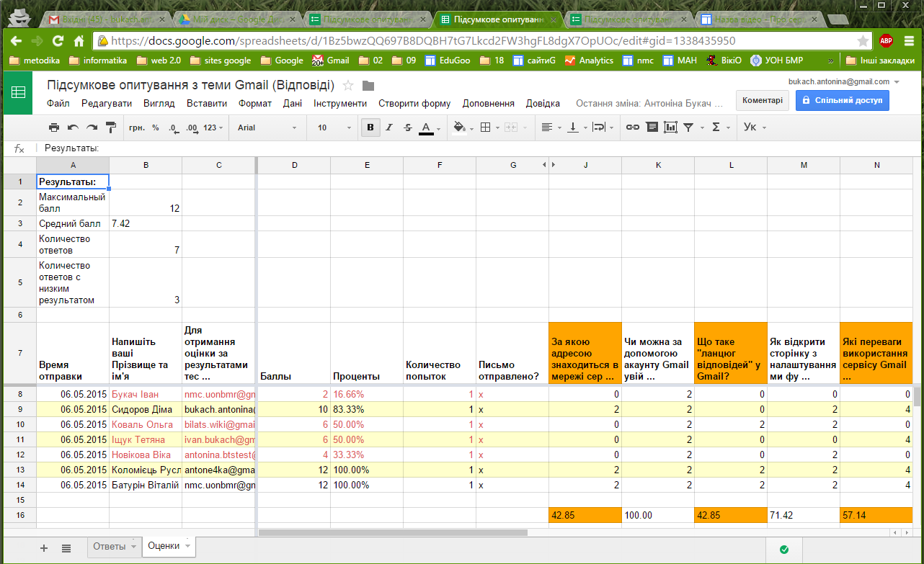The image size is (924, 564).
Task: Decrease decimal places
Action: (x=173, y=127)
